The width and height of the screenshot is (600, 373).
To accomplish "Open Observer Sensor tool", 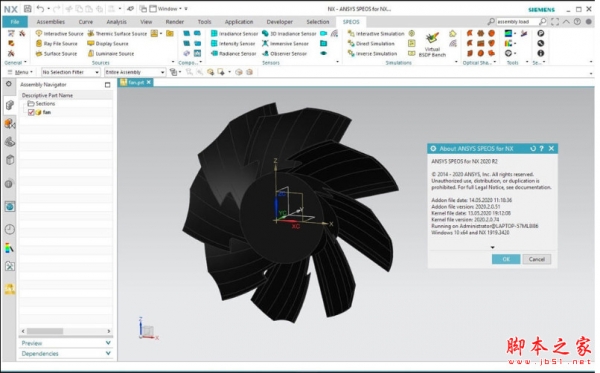I will tap(285, 54).
